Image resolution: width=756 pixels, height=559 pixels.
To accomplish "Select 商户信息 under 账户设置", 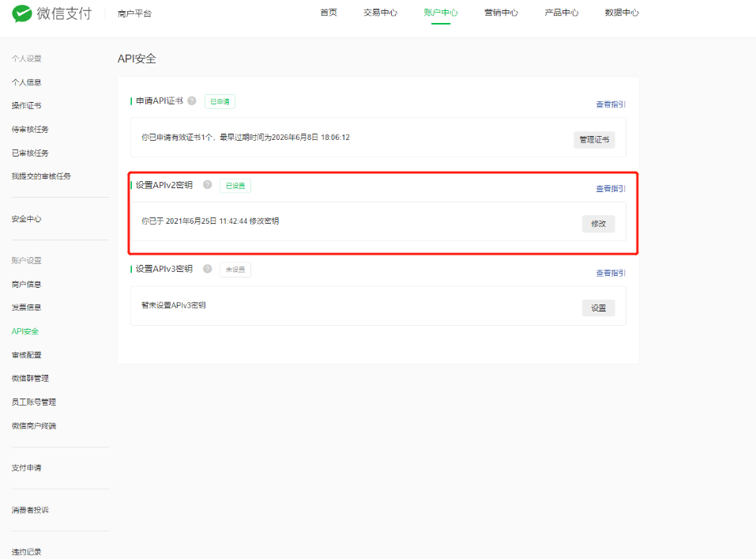I will pyautogui.click(x=27, y=284).
